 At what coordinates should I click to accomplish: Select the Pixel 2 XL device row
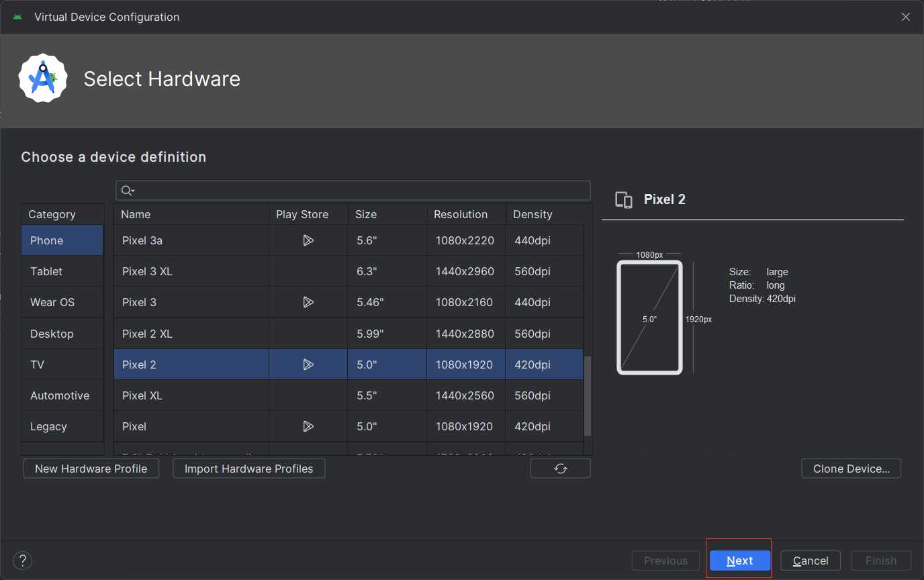[349, 334]
